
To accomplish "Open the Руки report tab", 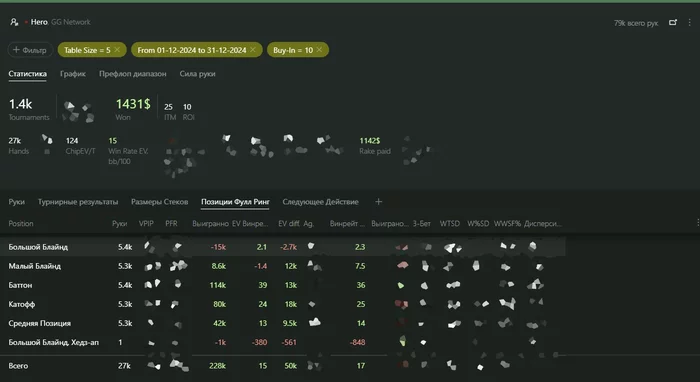I will click(17, 202).
